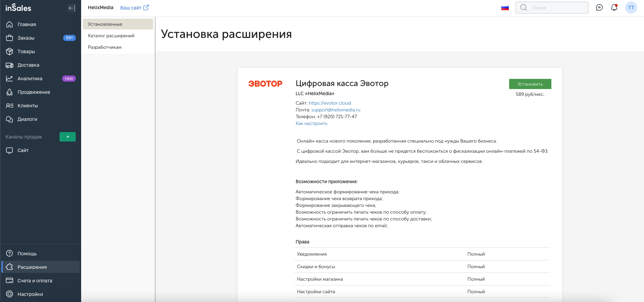Click the Цифровая касса Эвотор title

pos(342,83)
